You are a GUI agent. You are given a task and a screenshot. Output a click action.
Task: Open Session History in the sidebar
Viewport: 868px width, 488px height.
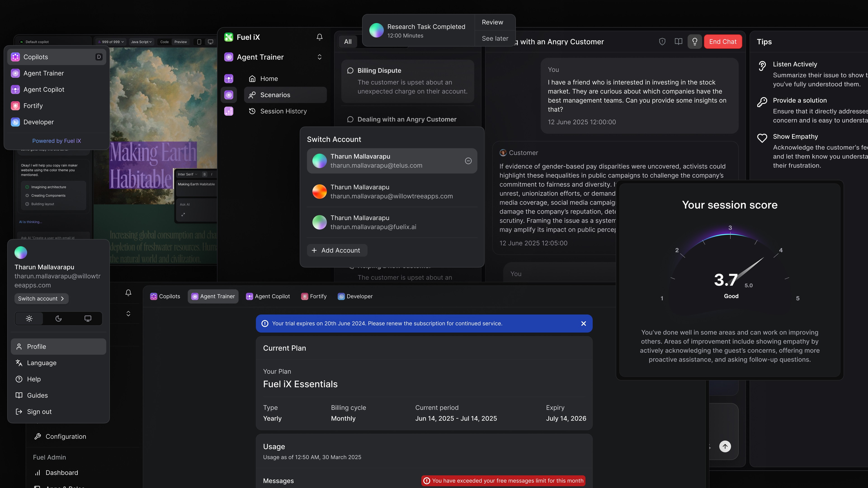(x=283, y=111)
